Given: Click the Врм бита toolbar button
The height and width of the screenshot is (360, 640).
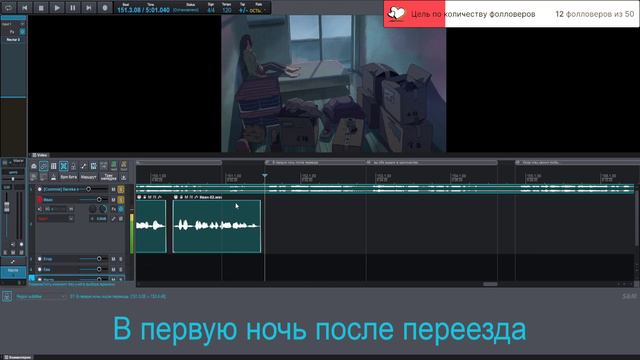Looking at the screenshot, I should [69, 177].
